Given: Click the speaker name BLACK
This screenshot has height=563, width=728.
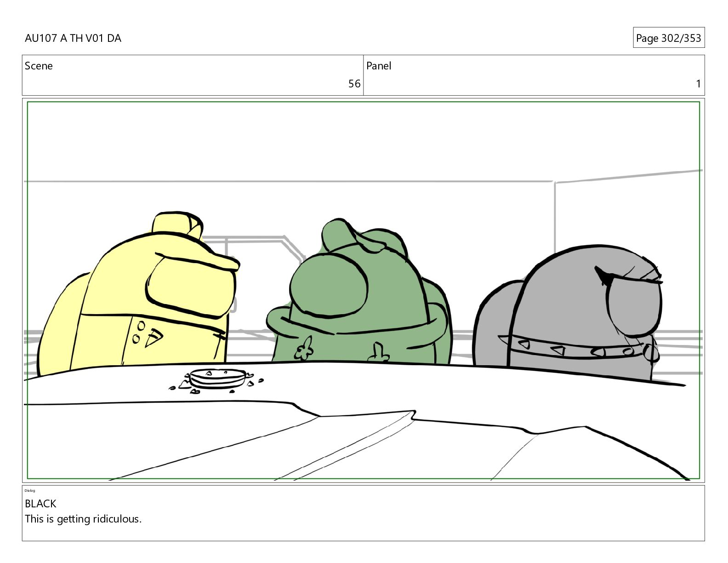Looking at the screenshot, I should [40, 504].
